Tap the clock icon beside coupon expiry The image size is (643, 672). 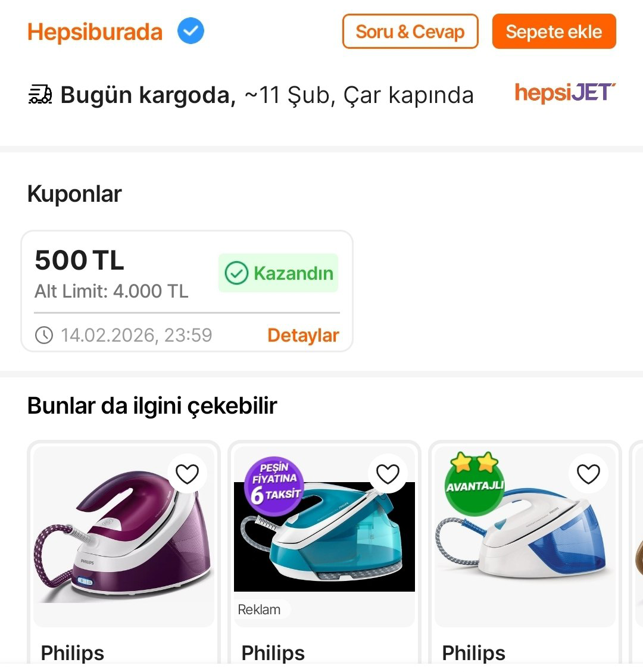(x=44, y=335)
